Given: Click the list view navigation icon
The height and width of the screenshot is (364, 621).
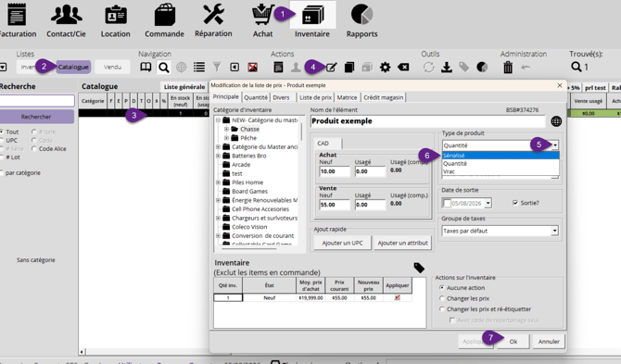Looking at the screenshot, I should (199, 68).
